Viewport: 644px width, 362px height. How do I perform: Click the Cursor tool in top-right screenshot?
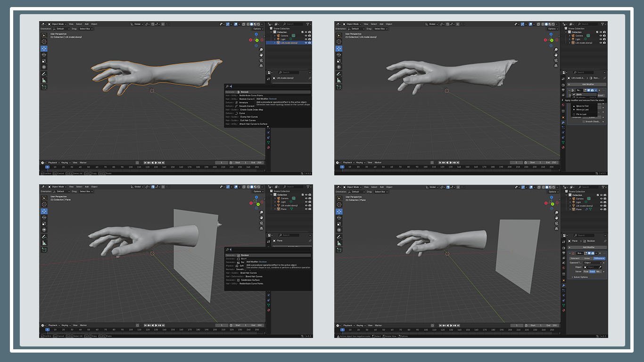point(339,42)
